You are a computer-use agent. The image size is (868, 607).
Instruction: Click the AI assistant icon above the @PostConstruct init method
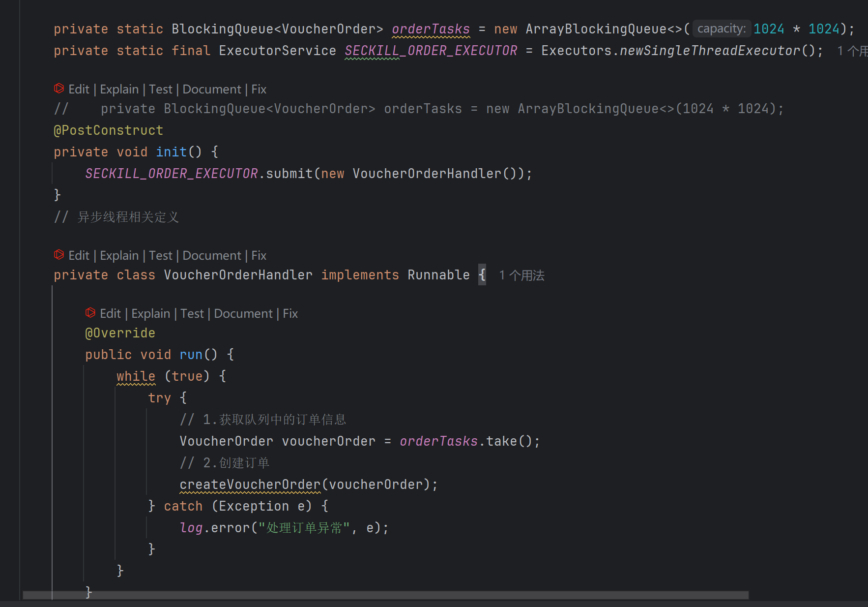tap(59, 89)
